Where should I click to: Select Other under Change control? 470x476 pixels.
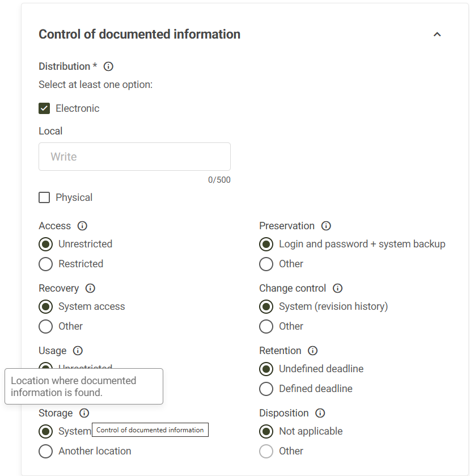pos(266,327)
